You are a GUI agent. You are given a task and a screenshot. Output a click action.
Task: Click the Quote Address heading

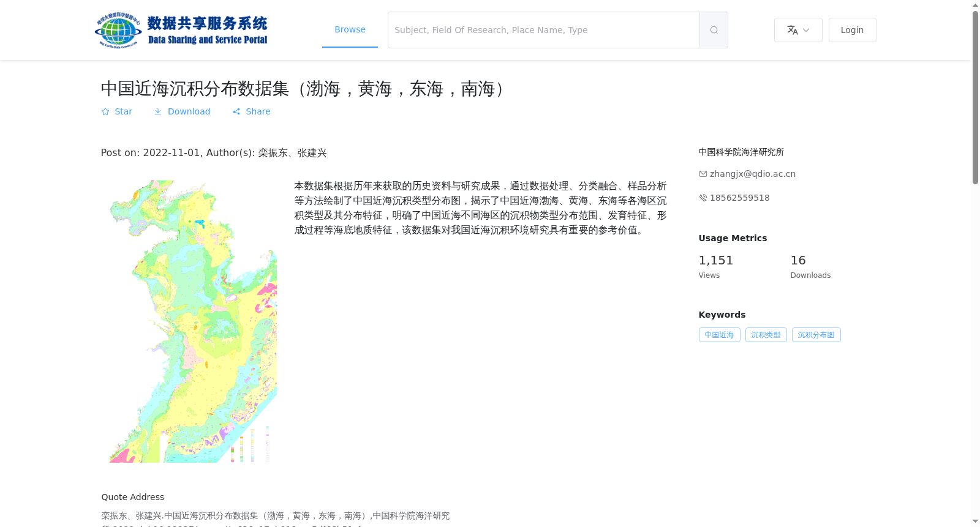point(133,497)
